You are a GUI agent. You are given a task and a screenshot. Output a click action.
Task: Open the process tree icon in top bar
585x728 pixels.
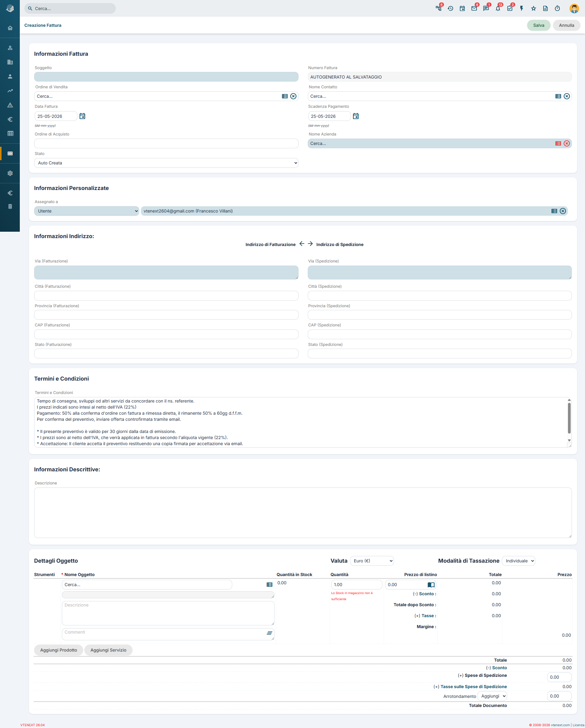coord(438,9)
